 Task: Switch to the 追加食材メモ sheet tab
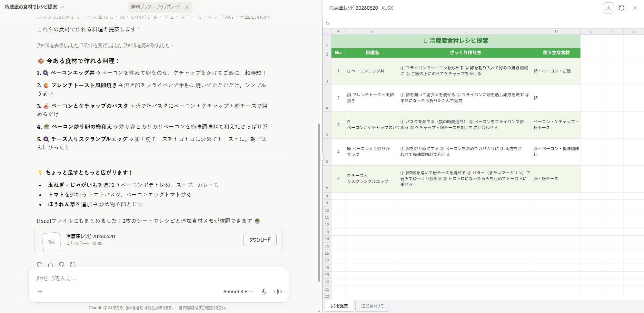372,306
